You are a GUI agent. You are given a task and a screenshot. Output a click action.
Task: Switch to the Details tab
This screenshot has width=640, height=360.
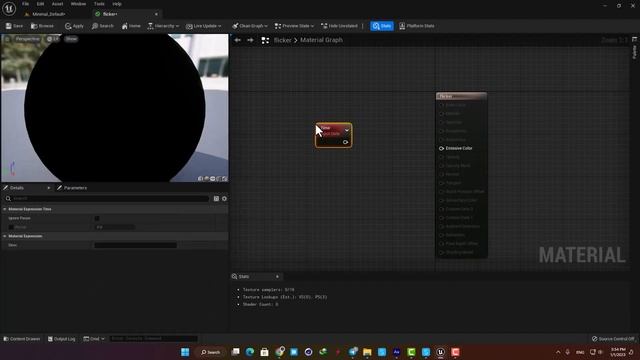[x=17, y=188]
